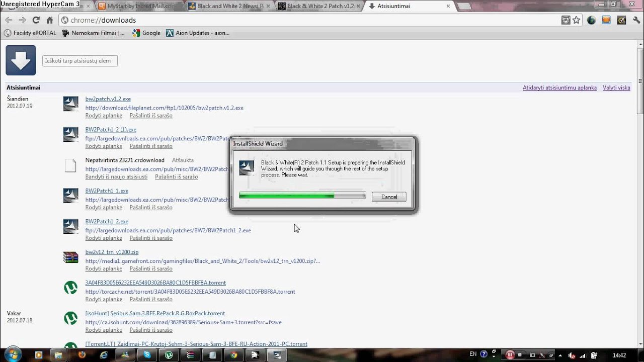This screenshot has width=644, height=362.
Task: Open Facility ePORTAL bookmark
Action: point(30,33)
